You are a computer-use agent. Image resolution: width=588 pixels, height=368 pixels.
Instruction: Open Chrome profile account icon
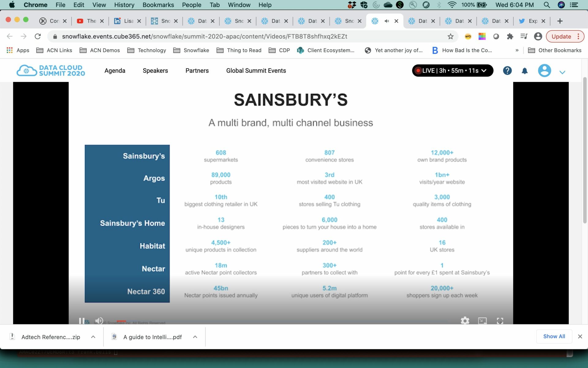tap(538, 36)
